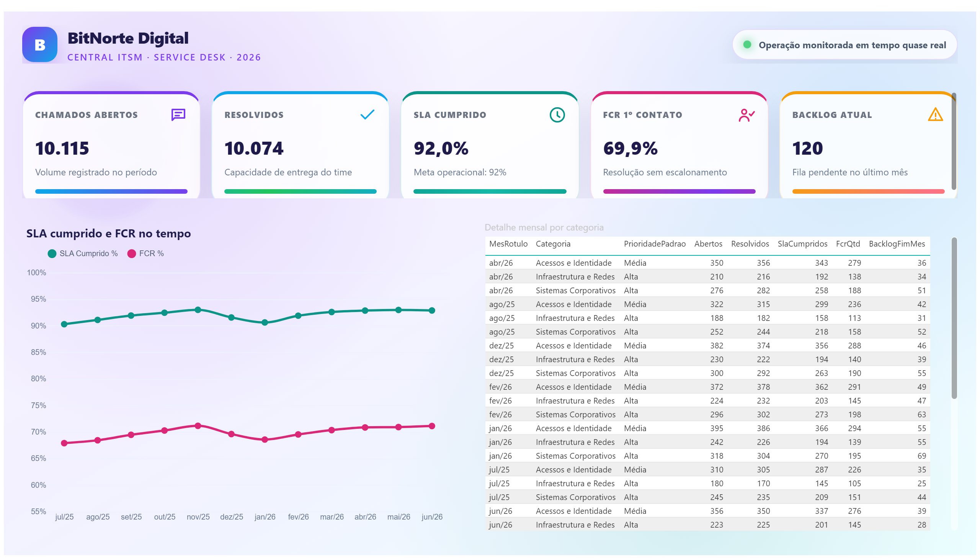The image size is (980, 559).
Task: Click jun/26 point on FCR line
Action: (x=431, y=426)
